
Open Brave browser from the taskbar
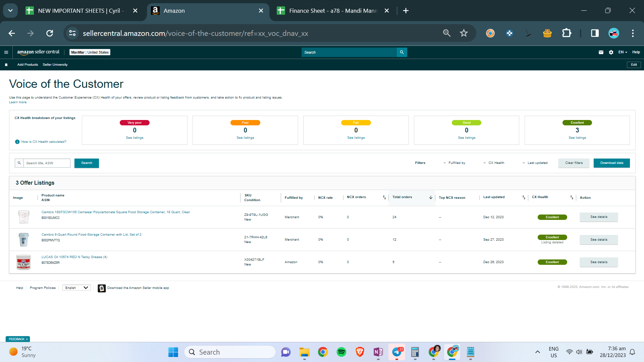pyautogui.click(x=360, y=352)
